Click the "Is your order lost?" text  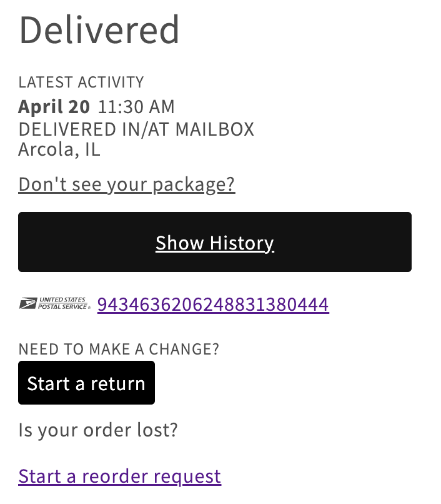tap(99, 430)
